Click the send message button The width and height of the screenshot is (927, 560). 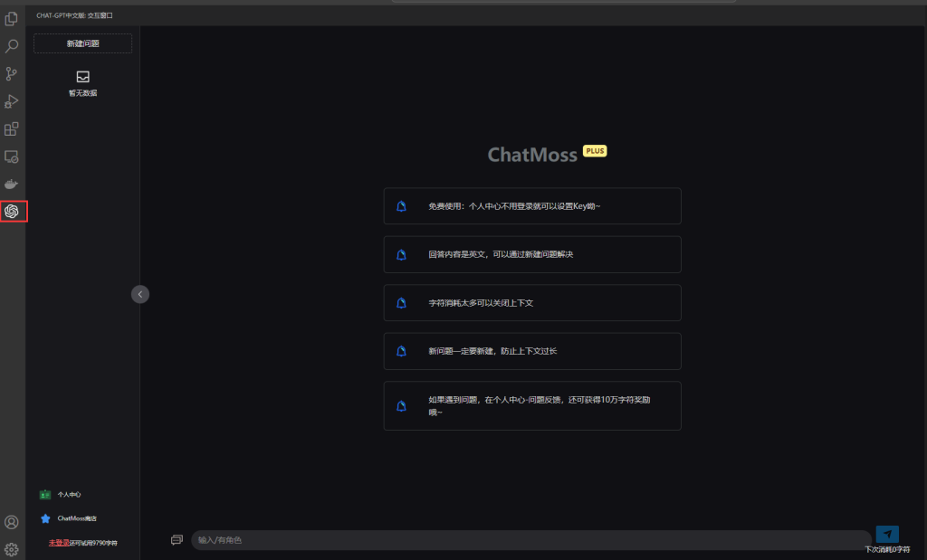(887, 534)
